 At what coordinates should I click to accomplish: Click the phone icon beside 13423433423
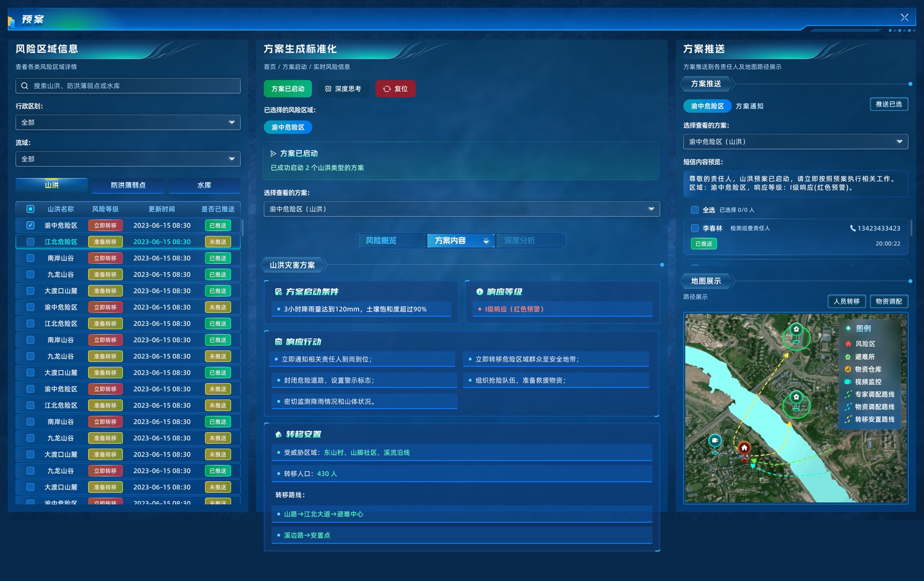point(853,228)
